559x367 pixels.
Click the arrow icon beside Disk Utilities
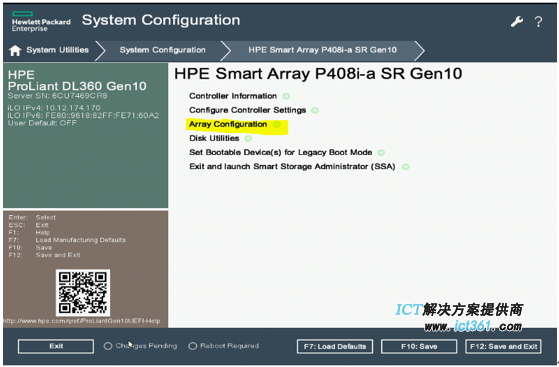pos(248,138)
